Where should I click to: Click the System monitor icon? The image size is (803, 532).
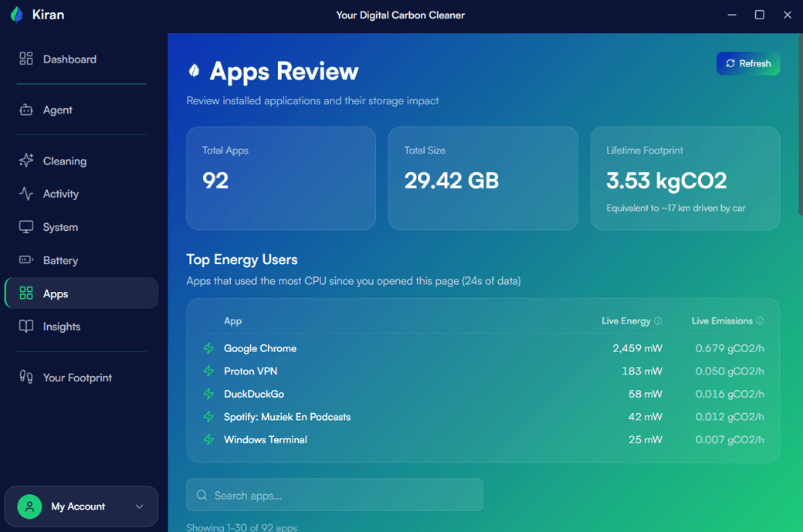point(26,227)
